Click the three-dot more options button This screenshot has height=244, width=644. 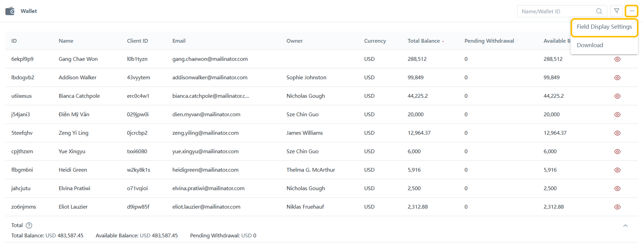(632, 11)
